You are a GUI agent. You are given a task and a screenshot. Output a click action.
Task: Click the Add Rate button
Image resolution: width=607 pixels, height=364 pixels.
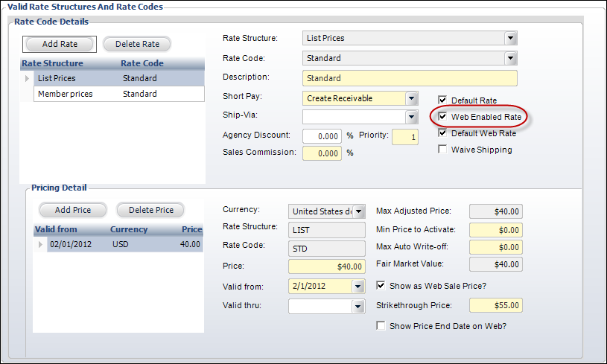pos(60,44)
